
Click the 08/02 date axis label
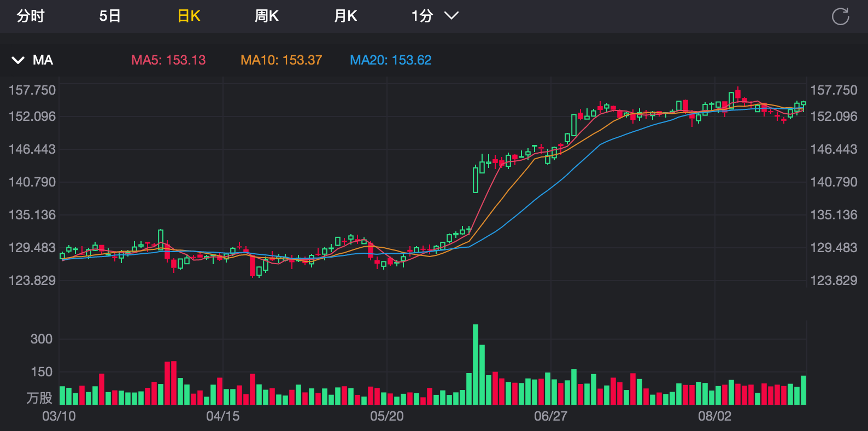pyautogui.click(x=714, y=416)
